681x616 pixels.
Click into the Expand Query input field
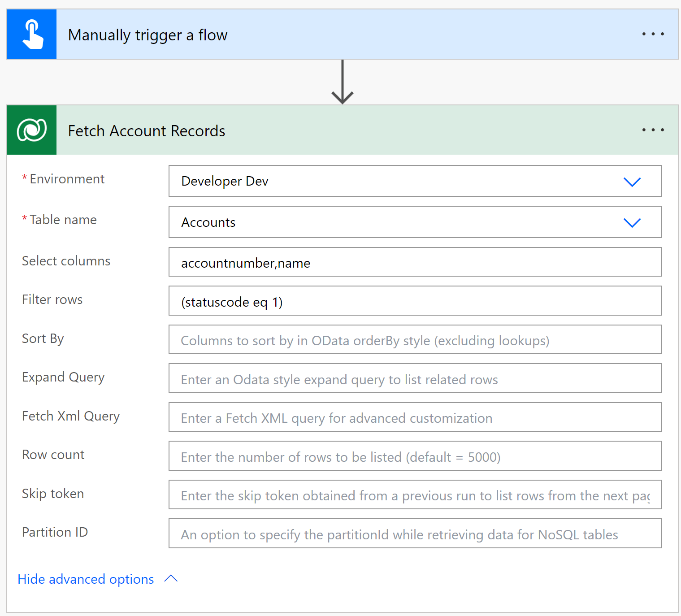(415, 378)
